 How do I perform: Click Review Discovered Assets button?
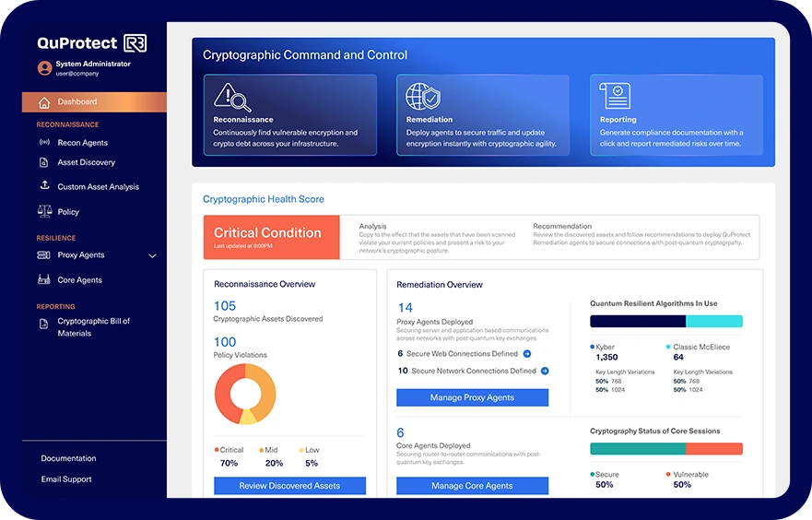[x=289, y=486]
